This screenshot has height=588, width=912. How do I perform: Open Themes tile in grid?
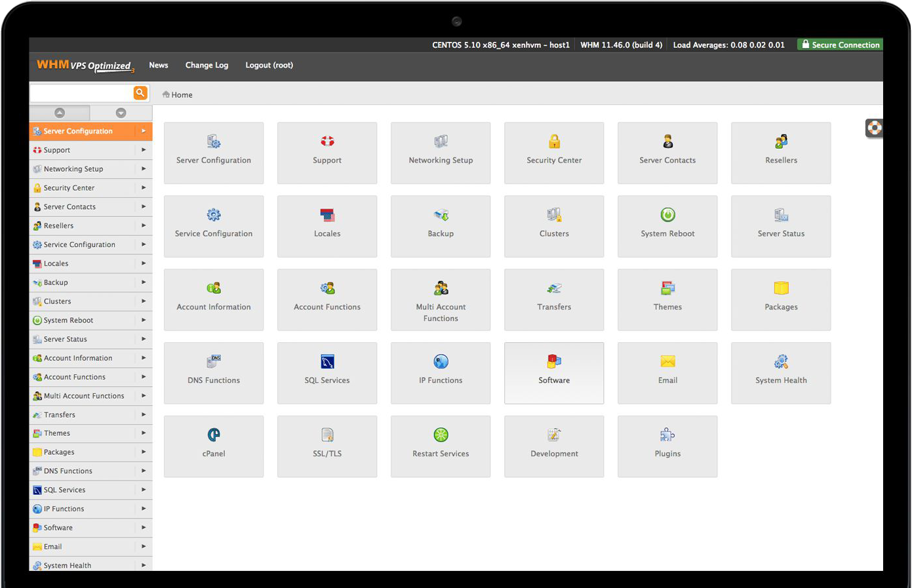(x=667, y=300)
